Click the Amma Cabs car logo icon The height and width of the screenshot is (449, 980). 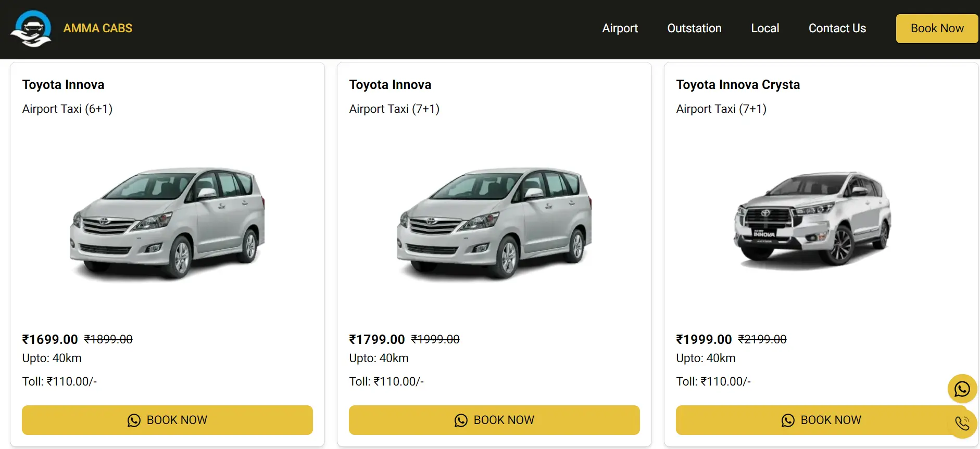coord(32,28)
